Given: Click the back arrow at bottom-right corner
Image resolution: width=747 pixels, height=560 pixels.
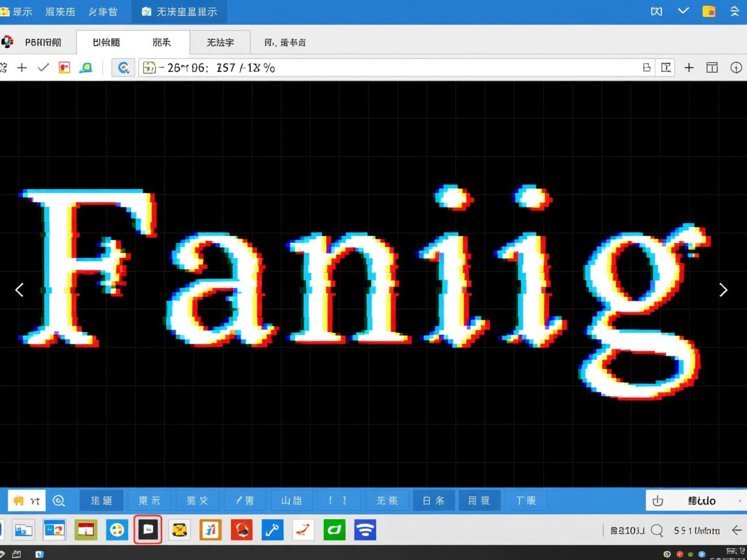Looking at the screenshot, I should (x=737, y=530).
